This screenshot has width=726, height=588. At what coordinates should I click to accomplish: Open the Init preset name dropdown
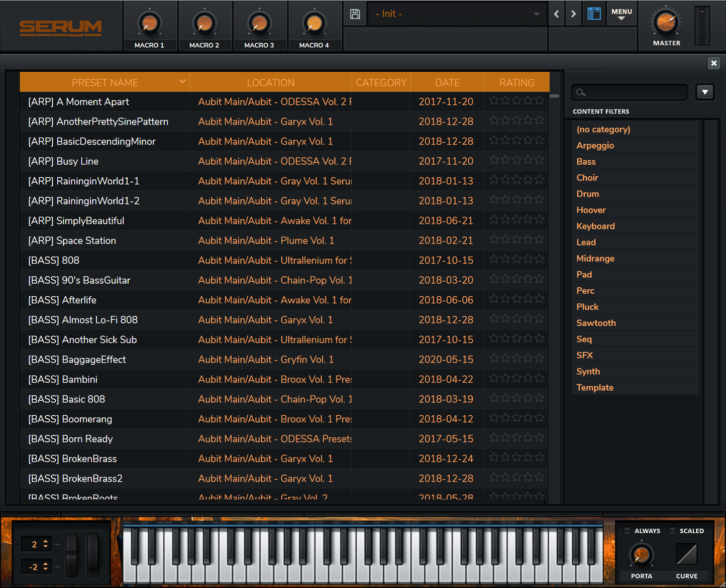click(x=457, y=14)
